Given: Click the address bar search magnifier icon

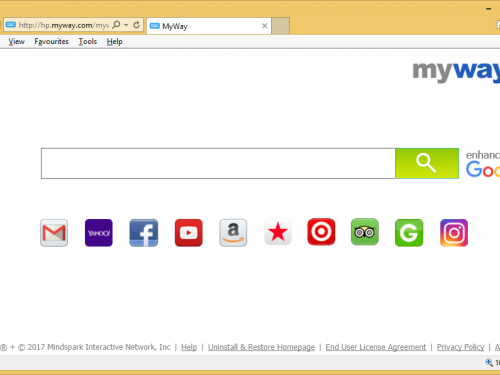Looking at the screenshot, I should 116,25.
